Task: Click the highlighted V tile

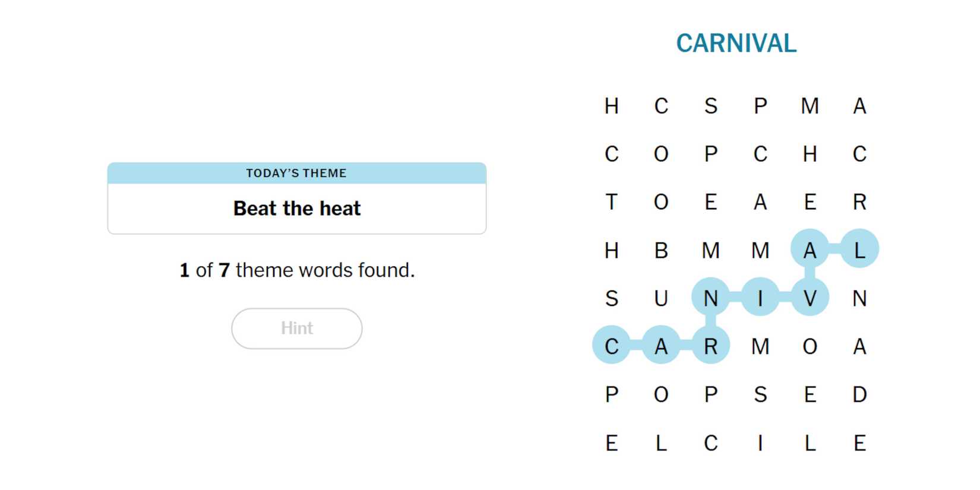Action: tap(810, 298)
